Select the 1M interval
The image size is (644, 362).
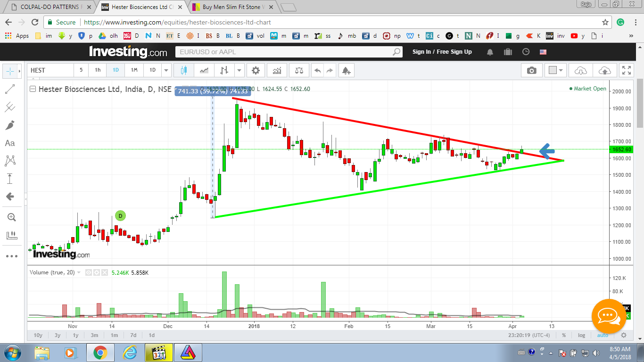(134, 70)
